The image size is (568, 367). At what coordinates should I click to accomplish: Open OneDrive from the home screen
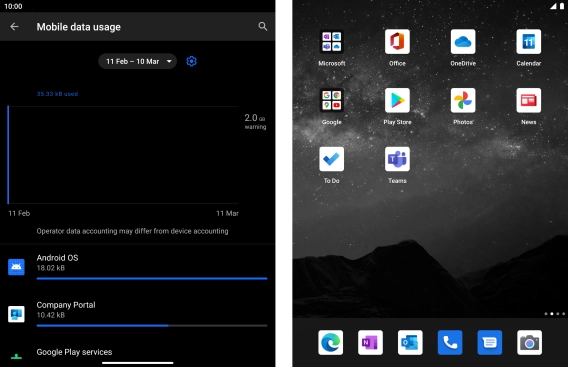click(x=463, y=42)
